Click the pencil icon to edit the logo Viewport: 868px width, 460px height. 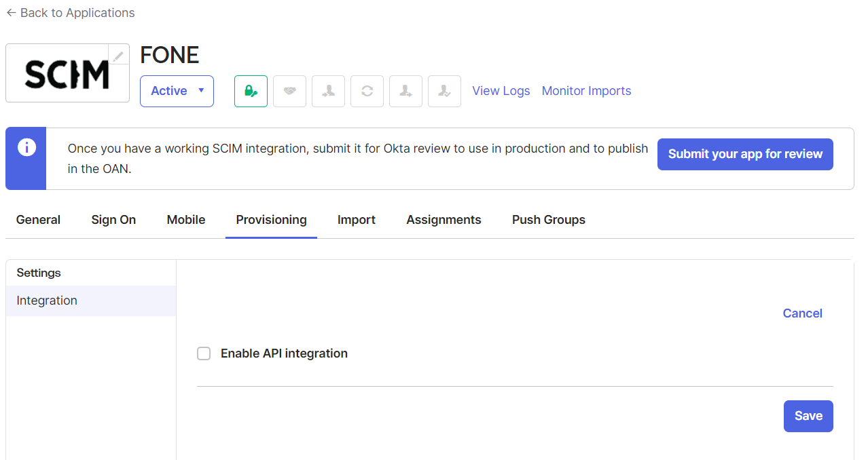pyautogui.click(x=119, y=56)
